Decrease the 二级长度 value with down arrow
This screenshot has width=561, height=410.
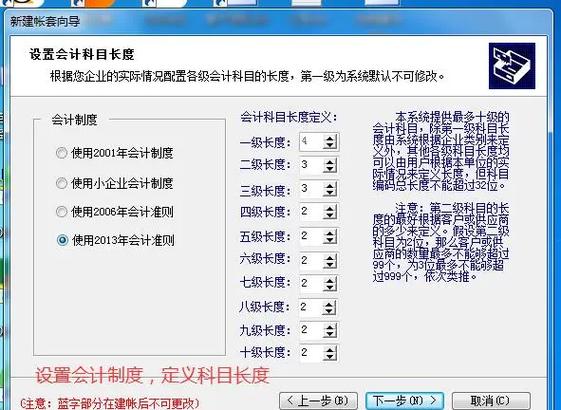[330, 169]
